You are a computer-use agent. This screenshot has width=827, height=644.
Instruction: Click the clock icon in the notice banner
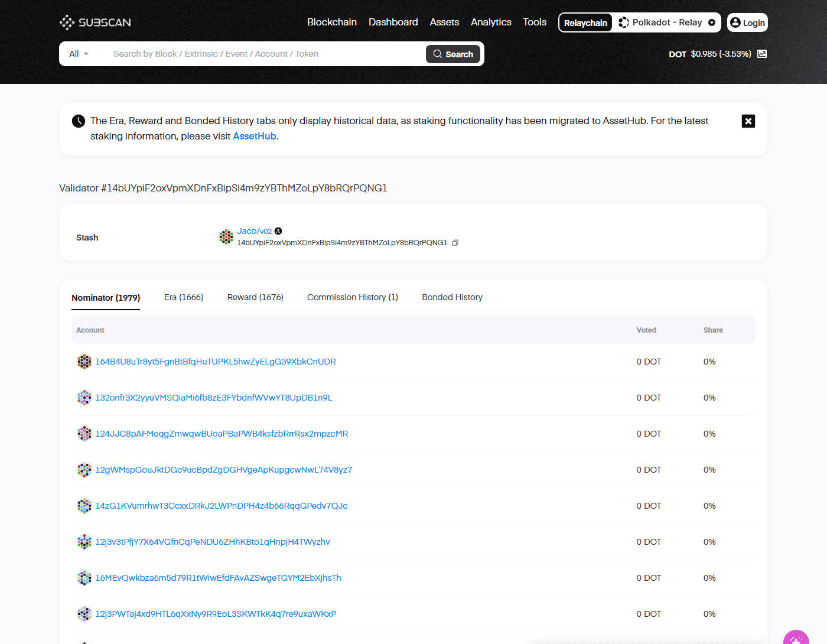[x=79, y=121]
